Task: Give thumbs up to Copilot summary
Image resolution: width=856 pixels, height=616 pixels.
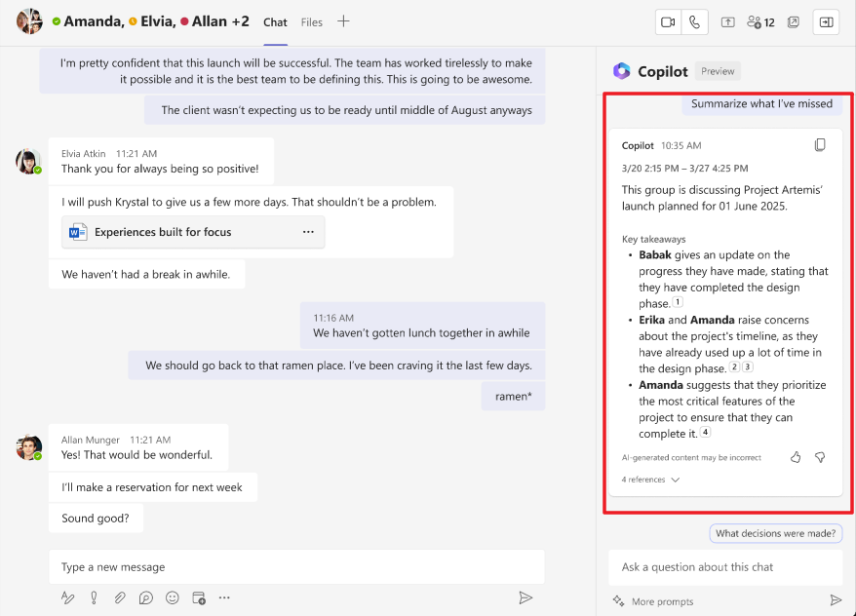Action: [x=796, y=457]
